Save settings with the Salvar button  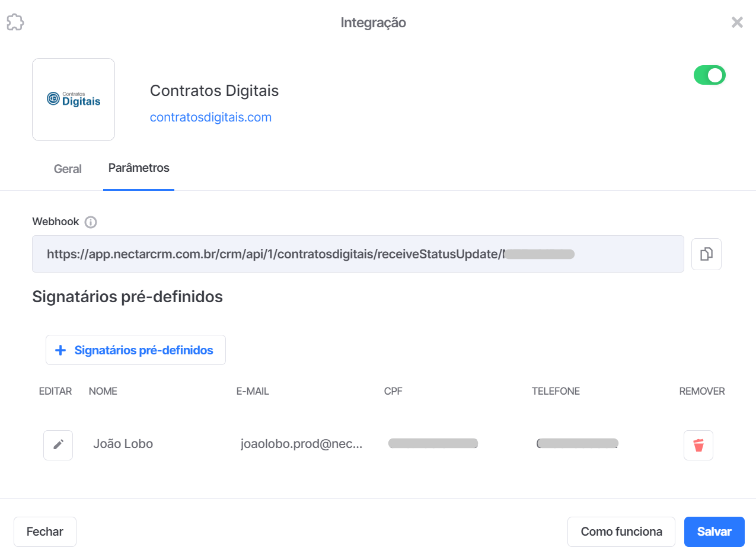(x=714, y=532)
